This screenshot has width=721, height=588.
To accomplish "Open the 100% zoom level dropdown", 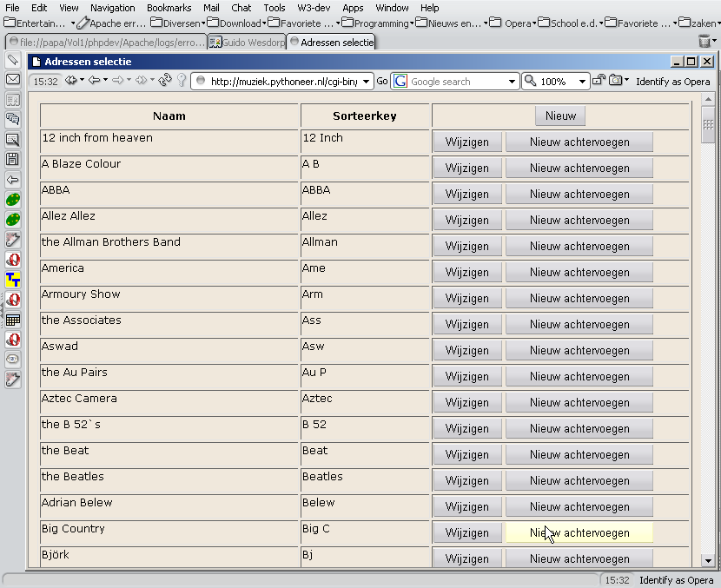I will 582,82.
